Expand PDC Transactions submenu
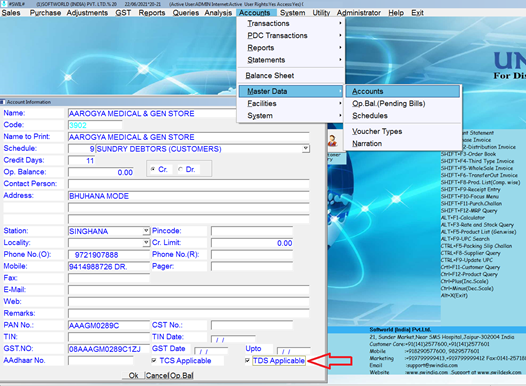Screen dimensions: 526x386 [291, 35]
